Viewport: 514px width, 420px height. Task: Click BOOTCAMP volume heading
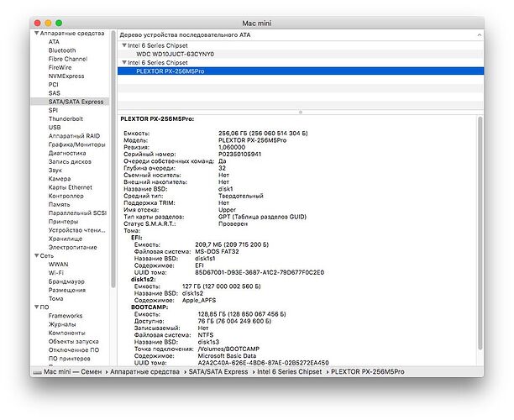(x=149, y=307)
